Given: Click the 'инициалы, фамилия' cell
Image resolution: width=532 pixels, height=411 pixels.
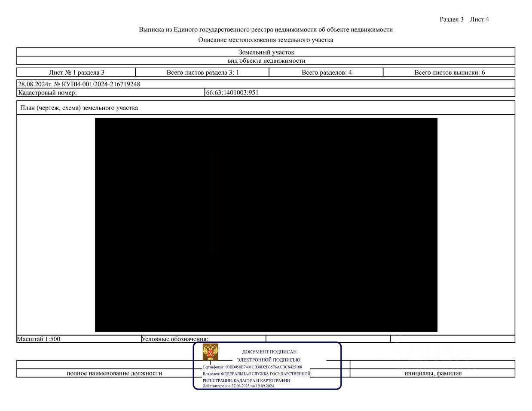Looking at the screenshot, I should pos(433,373).
